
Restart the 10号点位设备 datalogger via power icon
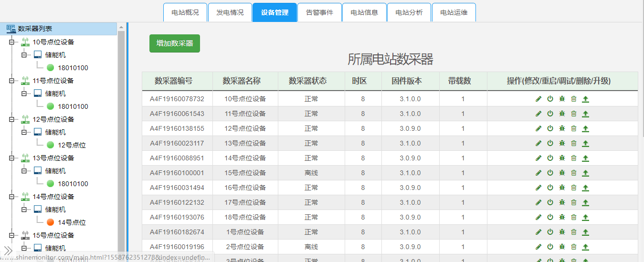(550, 99)
